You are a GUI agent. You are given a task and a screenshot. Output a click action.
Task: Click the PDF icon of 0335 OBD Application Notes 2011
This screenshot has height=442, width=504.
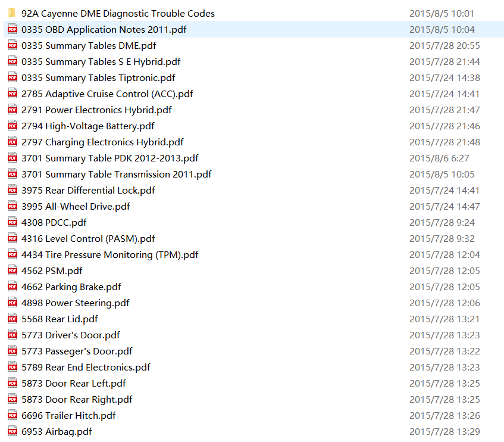12,29
